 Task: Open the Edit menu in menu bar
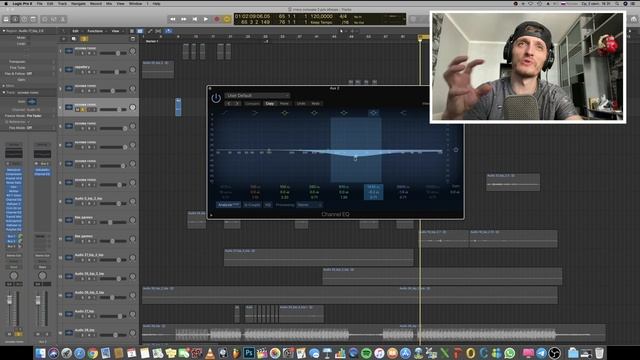[50, 4]
